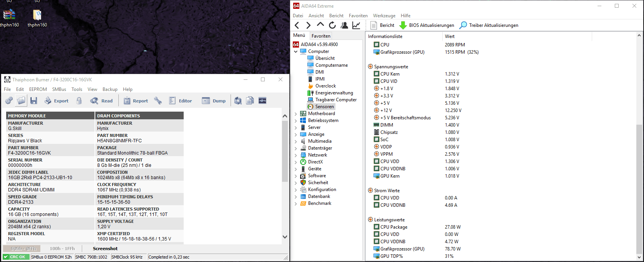Click the AIDA64 user silhouette icon
The height and width of the screenshot is (262, 644).
pyautogui.click(x=344, y=25)
